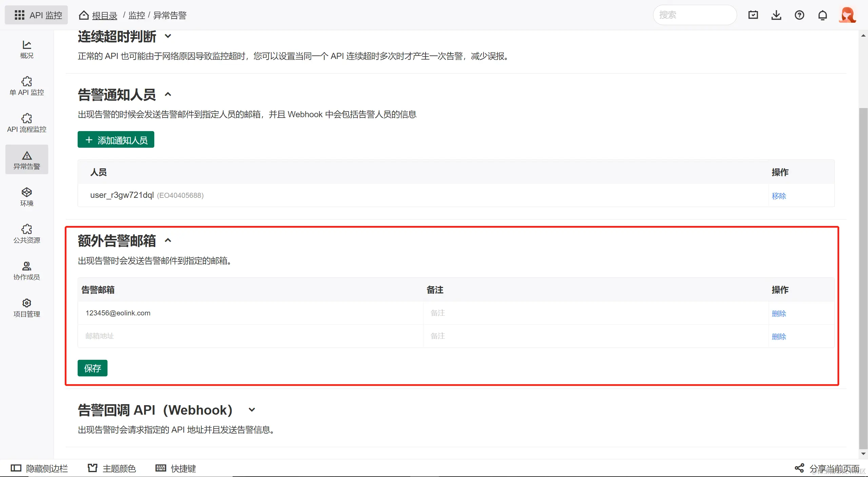
Task: Open the help question mark icon
Action: [799, 15]
